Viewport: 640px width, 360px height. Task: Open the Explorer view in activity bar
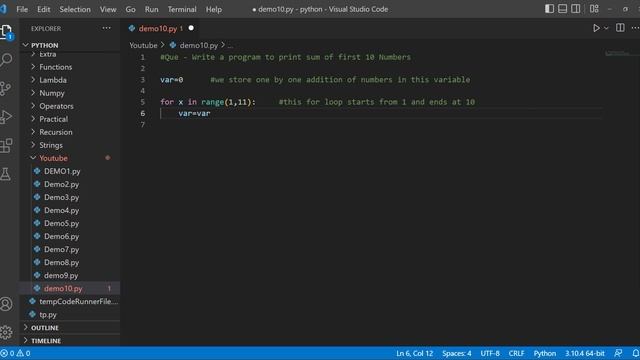click(7, 32)
